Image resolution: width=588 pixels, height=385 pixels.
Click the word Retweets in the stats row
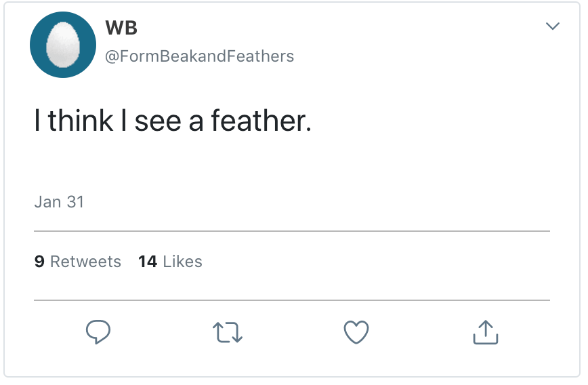(x=85, y=262)
